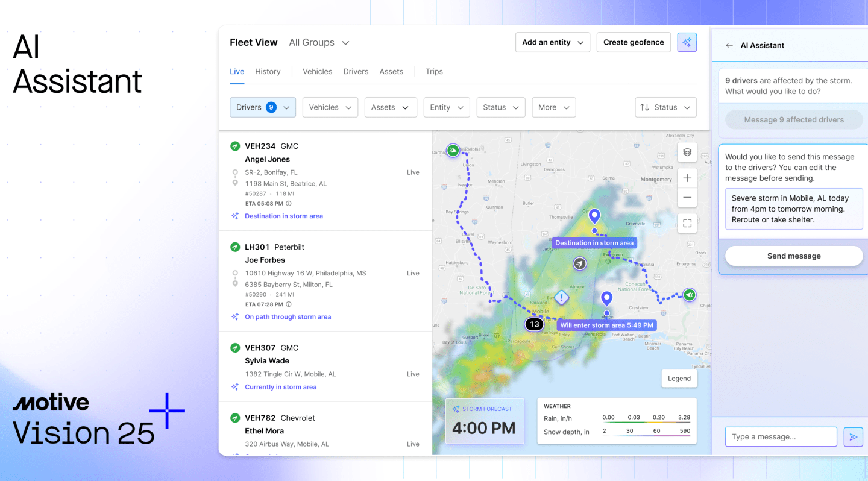Image resolution: width=868 pixels, height=481 pixels.
Task: Click the Send message button
Action: click(793, 256)
